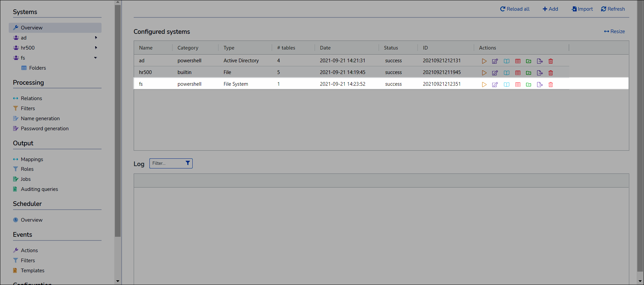Go to Password generation
The width and height of the screenshot is (644, 285).
click(45, 129)
